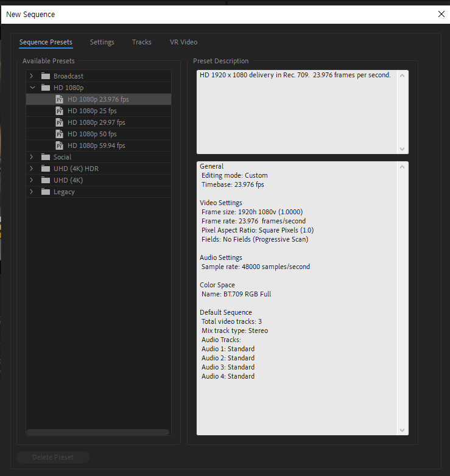The image size is (450, 476).
Task: Click 'Sample rate: 48000 samples/second' text
Action: (256, 267)
